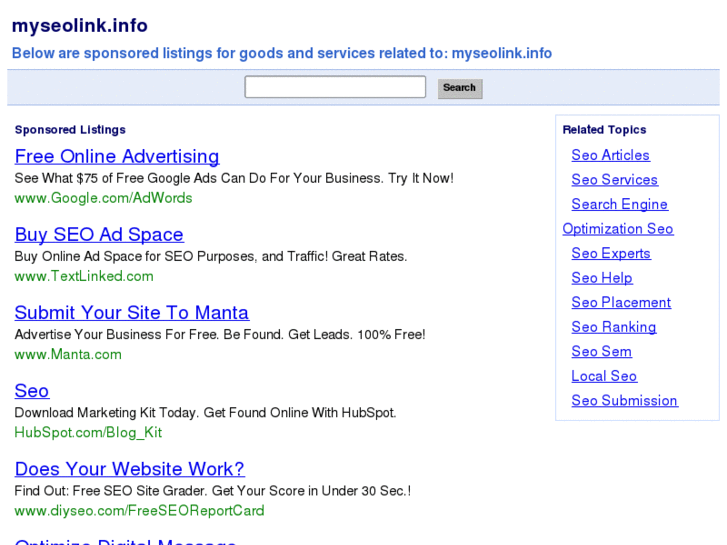The image size is (727, 545).
Task: Select the Seo Sem related topic
Action: click(601, 352)
